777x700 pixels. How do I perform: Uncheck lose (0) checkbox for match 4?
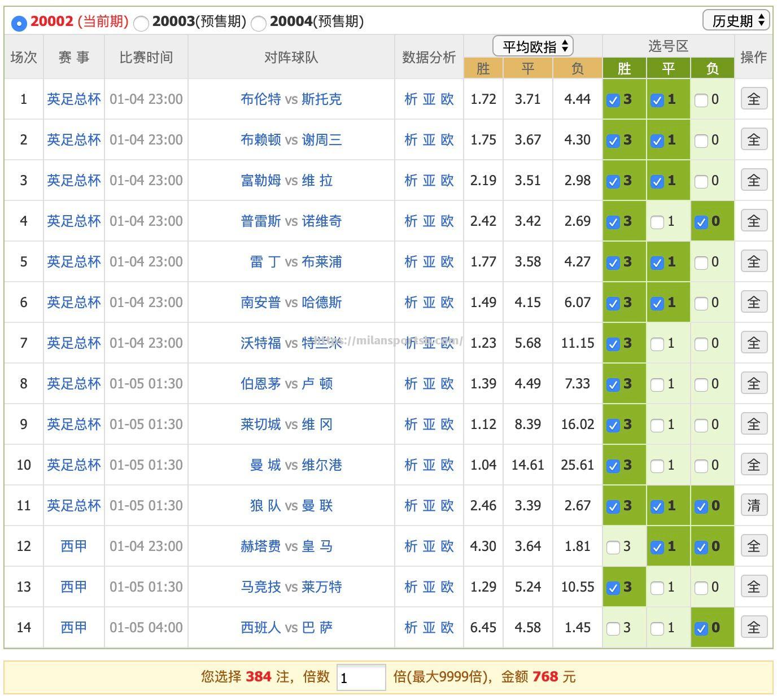click(x=701, y=222)
